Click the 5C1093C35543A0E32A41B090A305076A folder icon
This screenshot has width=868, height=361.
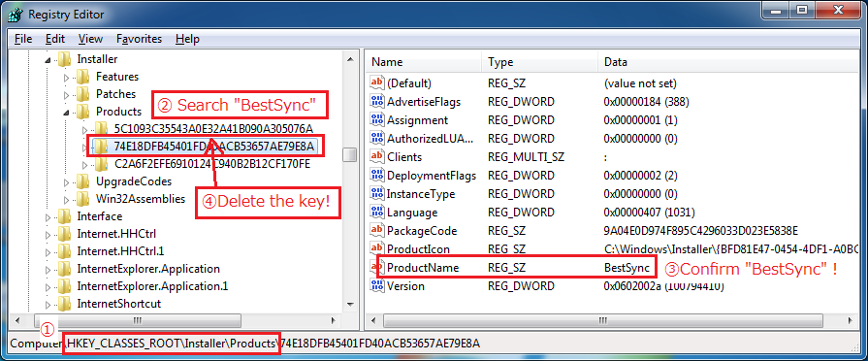click(101, 129)
